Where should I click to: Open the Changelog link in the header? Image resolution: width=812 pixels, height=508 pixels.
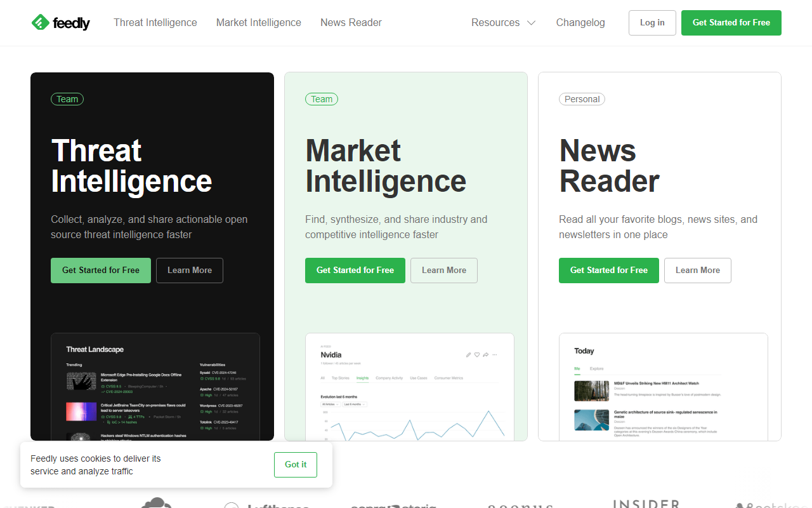580,23
